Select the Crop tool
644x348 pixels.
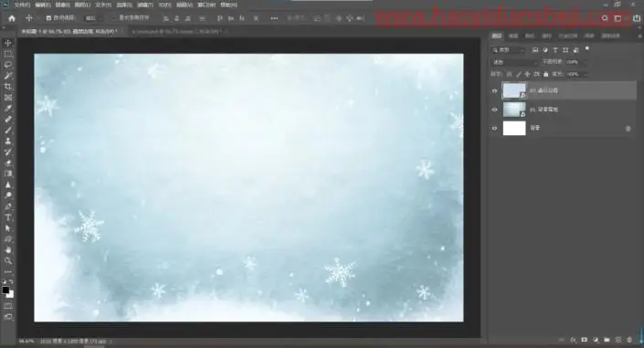[x=8, y=87]
